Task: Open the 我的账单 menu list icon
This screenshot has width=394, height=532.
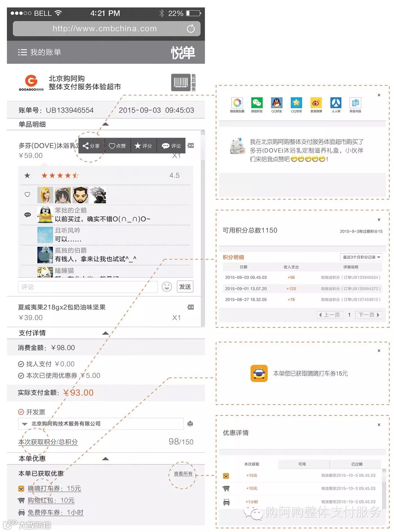Action: point(23,52)
